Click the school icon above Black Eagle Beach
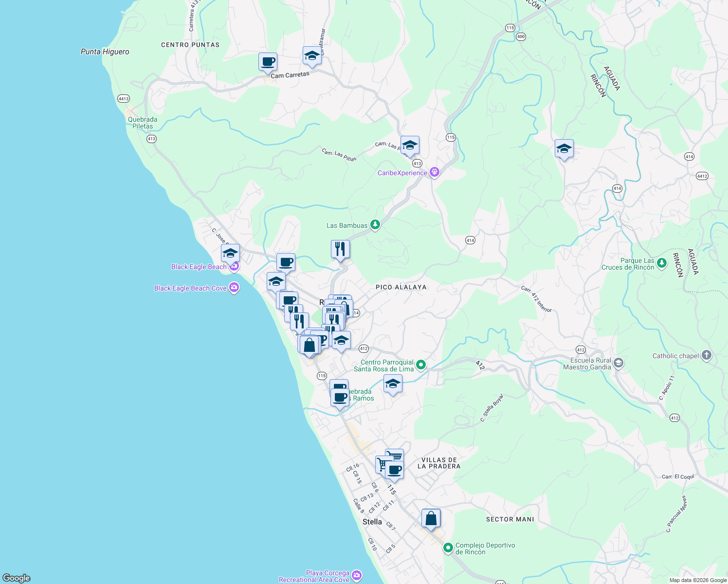The width and height of the screenshot is (728, 584). tap(231, 254)
